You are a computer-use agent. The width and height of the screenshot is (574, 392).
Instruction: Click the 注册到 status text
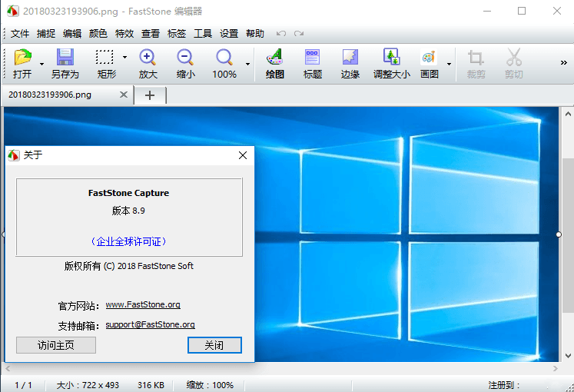pyautogui.click(x=504, y=385)
